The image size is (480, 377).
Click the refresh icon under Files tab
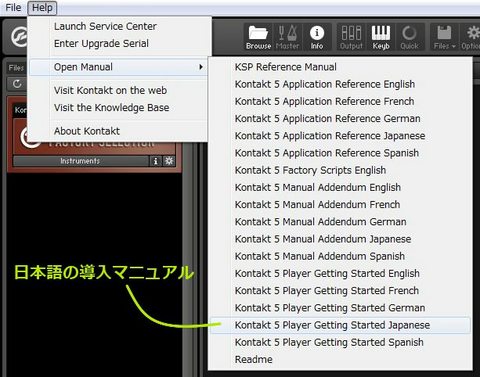(x=17, y=84)
